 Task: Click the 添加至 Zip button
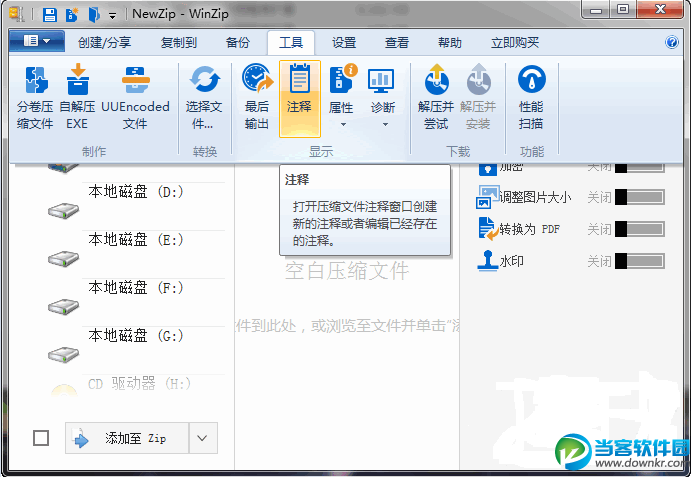pyautogui.click(x=127, y=438)
